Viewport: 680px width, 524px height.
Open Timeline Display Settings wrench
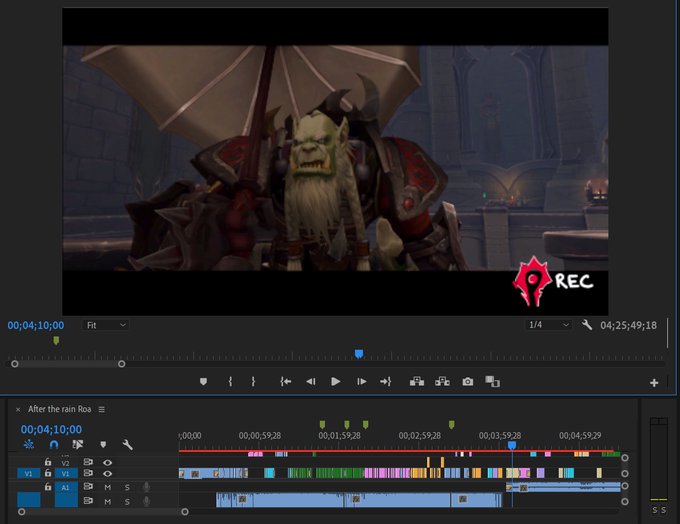point(128,445)
